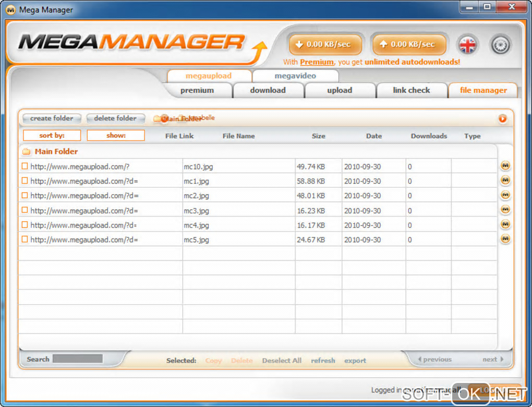The image size is (532, 407).
Task: Open the 'show:' dropdown
Action: [116, 135]
